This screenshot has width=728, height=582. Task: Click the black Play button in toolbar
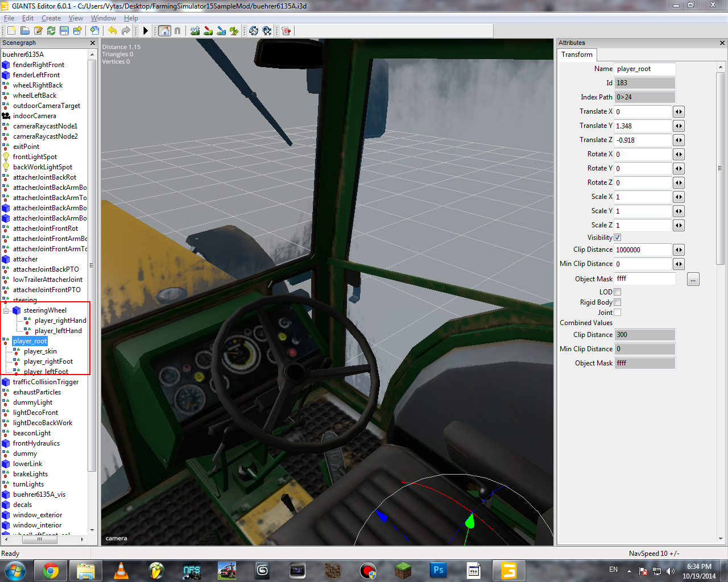(x=146, y=31)
